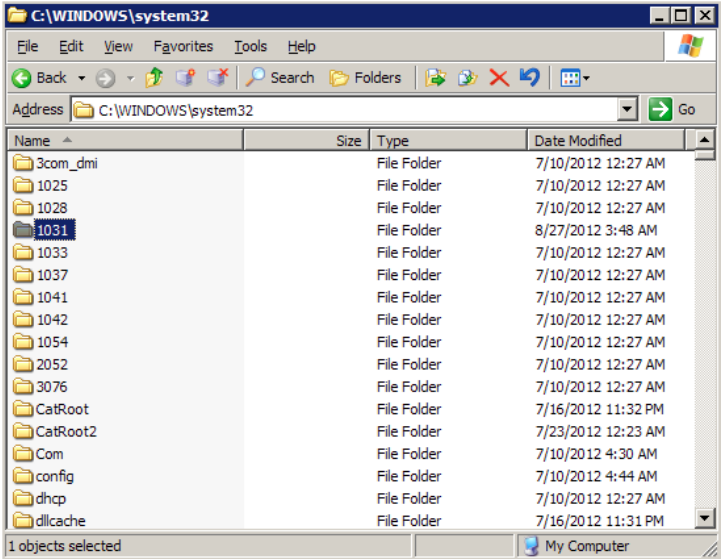Click the address path input field
The width and height of the screenshot is (723, 560).
(350, 110)
